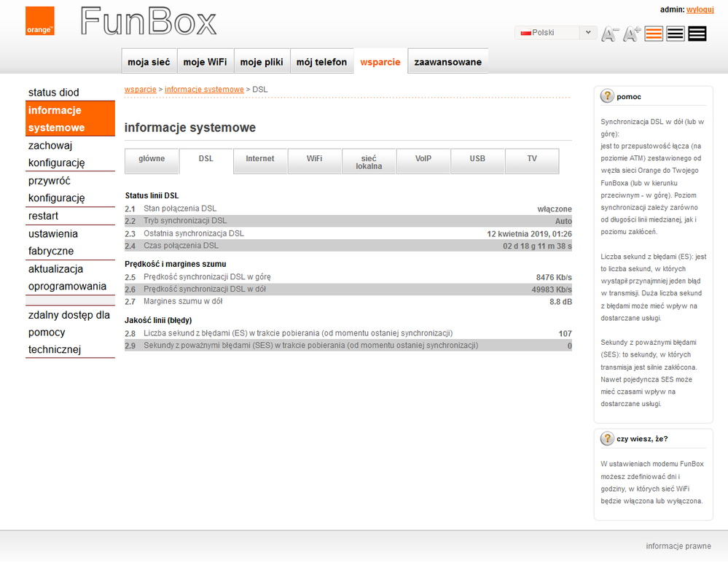Select the VoIP tab

pos(423,159)
